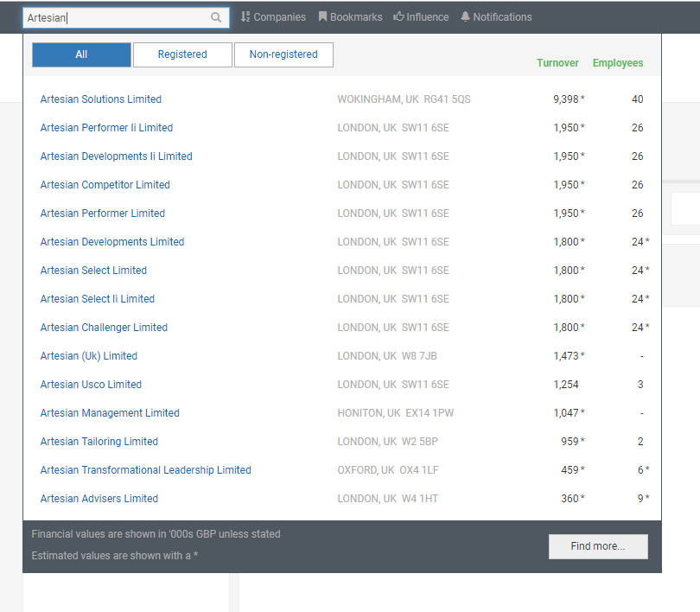Click the Find more... button
The image size is (700, 612).
pos(597,546)
